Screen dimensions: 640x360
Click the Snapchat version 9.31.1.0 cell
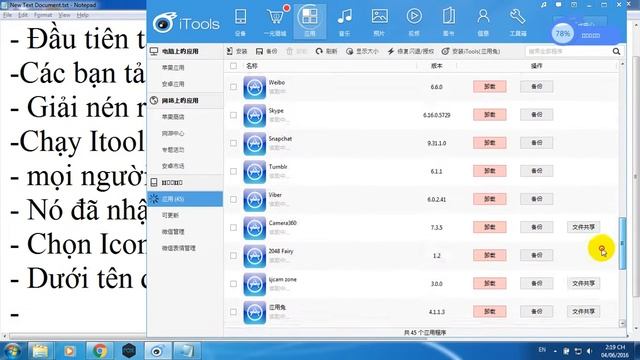(x=436, y=143)
